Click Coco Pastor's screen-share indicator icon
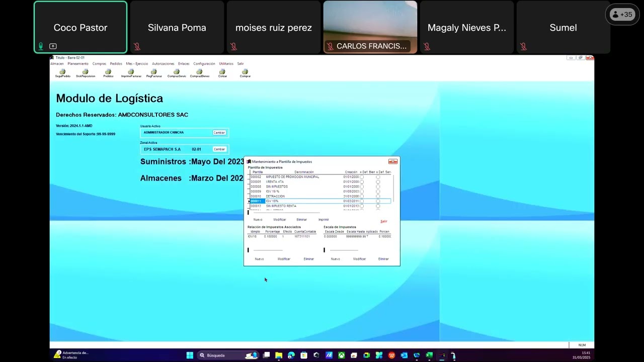 pos(53,46)
